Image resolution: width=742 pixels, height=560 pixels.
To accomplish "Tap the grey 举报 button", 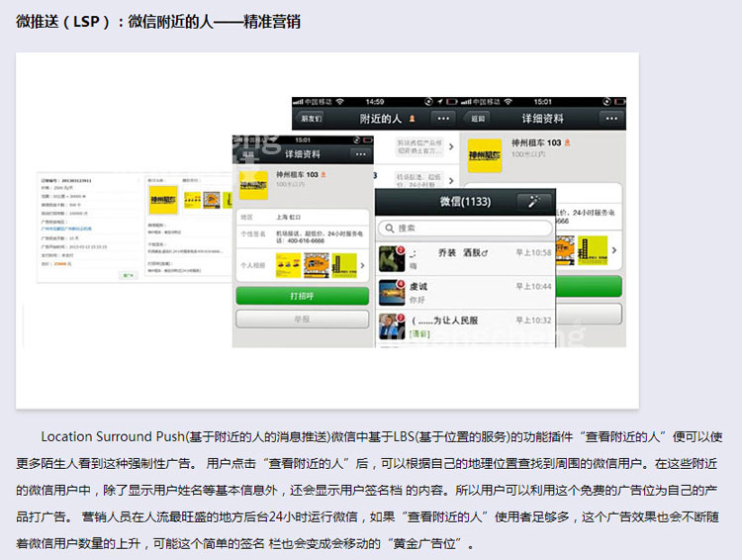I will point(302,320).
